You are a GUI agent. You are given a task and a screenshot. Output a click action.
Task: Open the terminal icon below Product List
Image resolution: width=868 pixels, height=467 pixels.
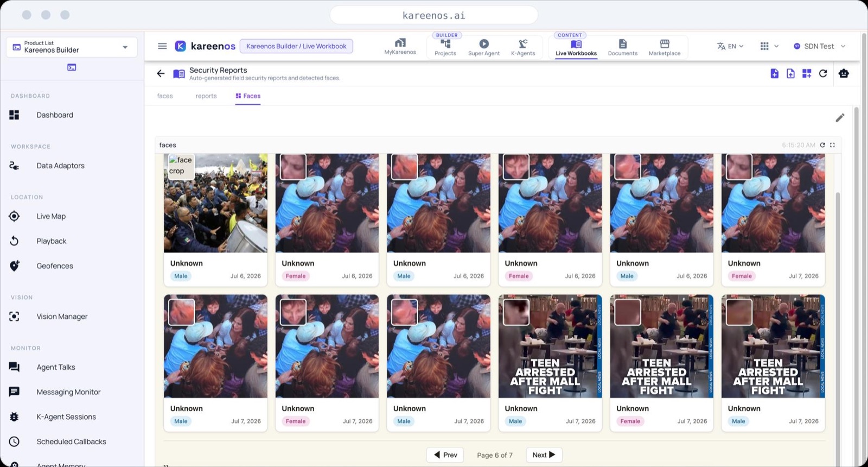[x=72, y=67]
